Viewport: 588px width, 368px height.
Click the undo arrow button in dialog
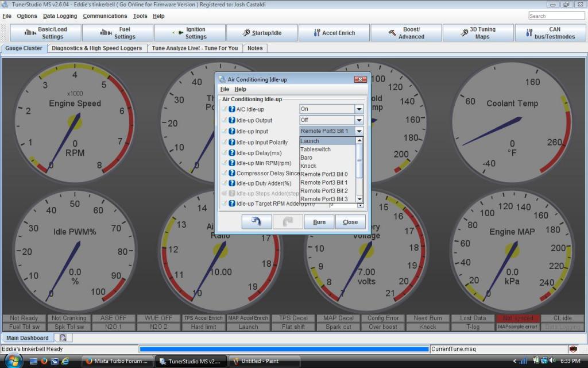click(257, 222)
